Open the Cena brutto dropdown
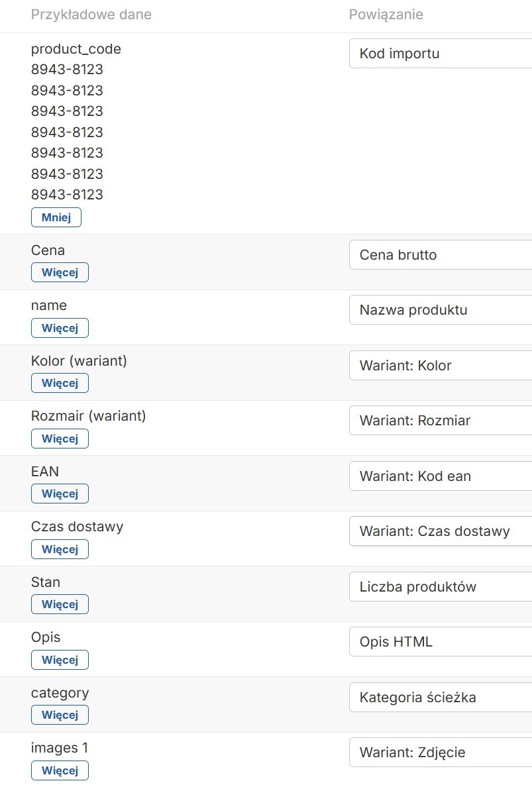 coord(441,255)
